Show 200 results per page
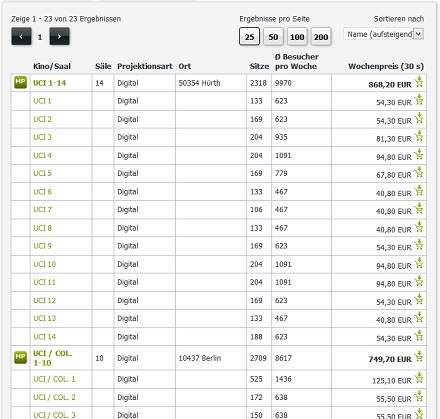Viewport: 440px width, 419px height. (x=321, y=37)
